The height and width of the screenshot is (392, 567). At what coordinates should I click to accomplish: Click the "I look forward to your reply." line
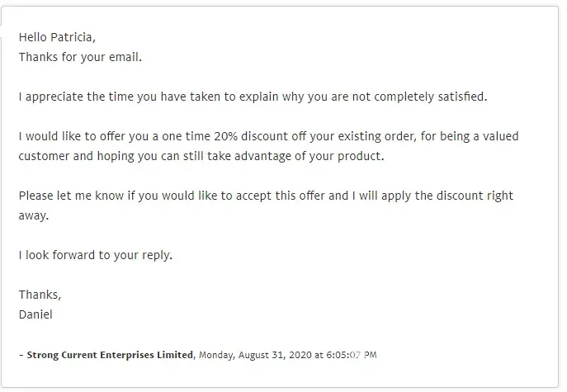[95, 255]
